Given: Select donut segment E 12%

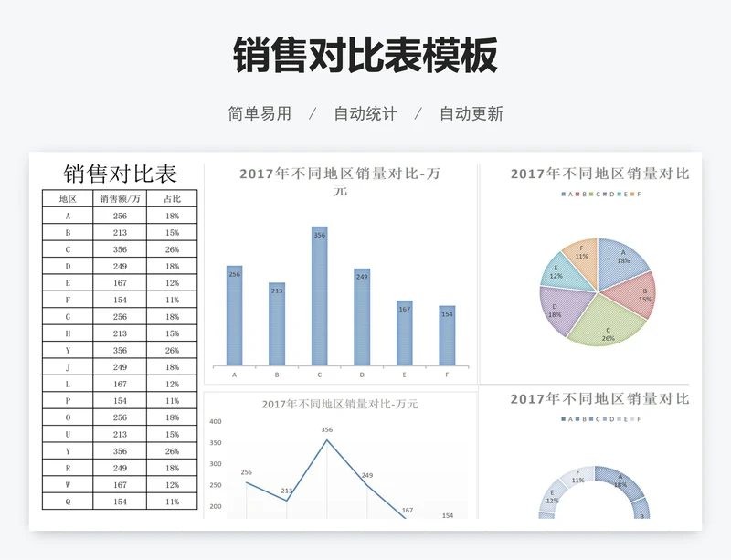Looking at the screenshot, I should (553, 497).
